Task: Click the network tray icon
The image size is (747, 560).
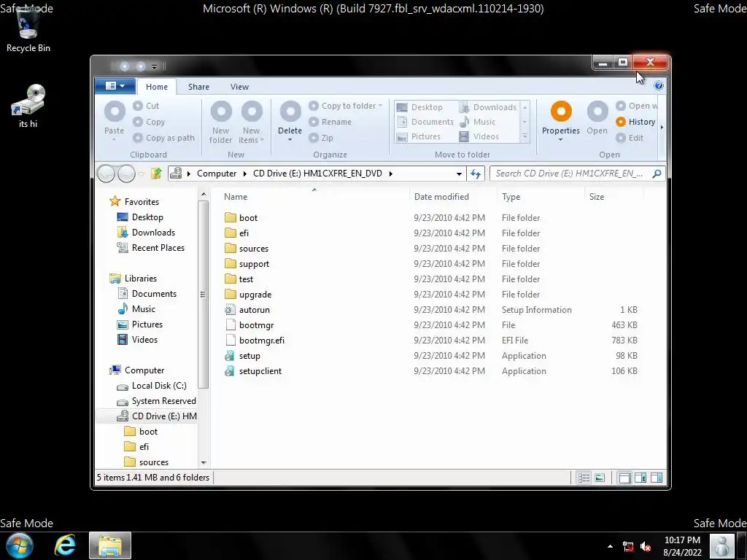Action: click(628, 547)
